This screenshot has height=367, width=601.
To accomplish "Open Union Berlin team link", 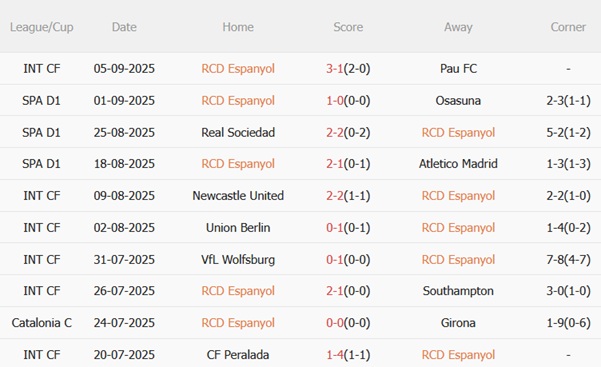I will click(238, 227).
